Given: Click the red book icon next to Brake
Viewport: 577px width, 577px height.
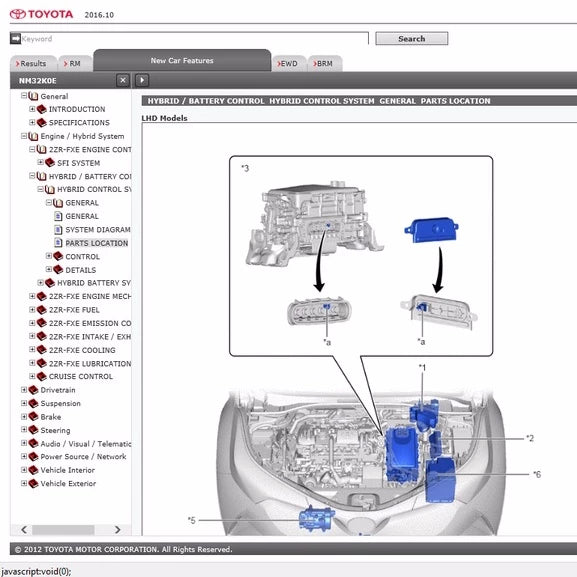Looking at the screenshot, I should pos(33,417).
